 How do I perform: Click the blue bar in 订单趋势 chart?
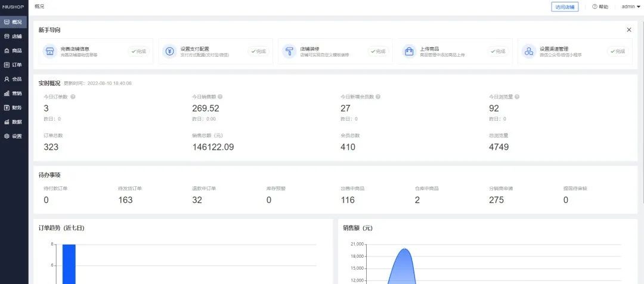[69, 264]
